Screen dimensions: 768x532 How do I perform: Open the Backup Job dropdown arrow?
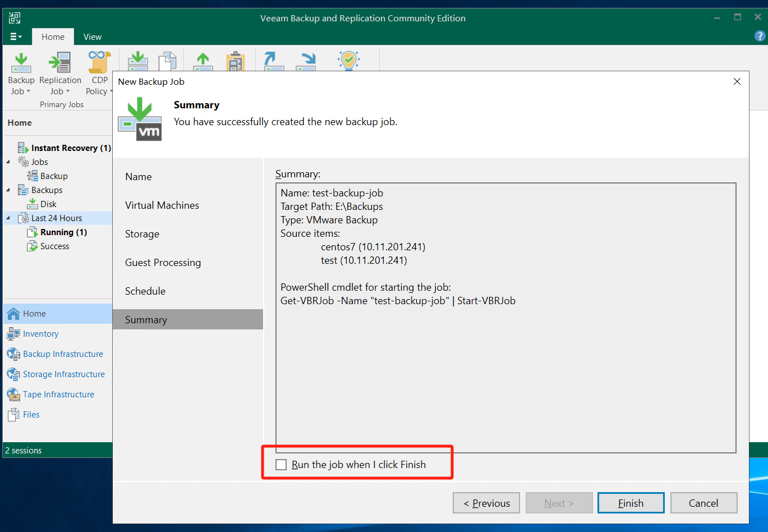coord(28,91)
